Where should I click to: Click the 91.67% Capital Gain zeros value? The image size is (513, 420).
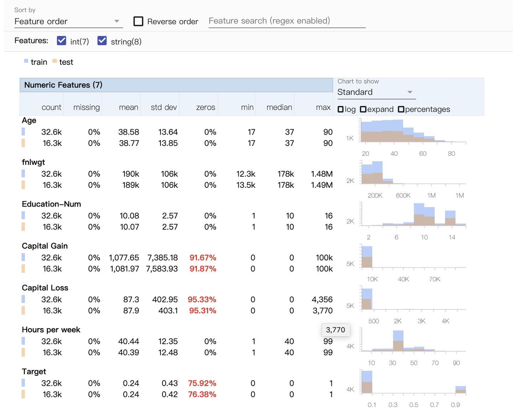[203, 258]
